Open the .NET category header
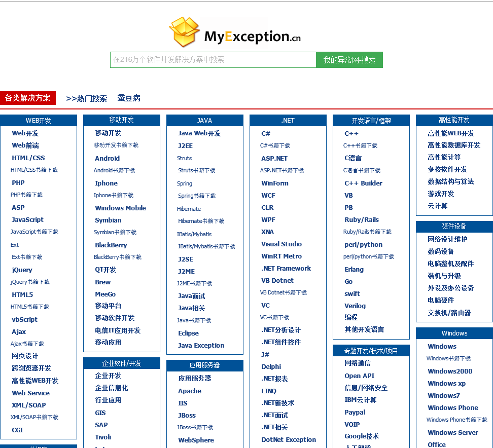493x448 pixels. (x=288, y=120)
